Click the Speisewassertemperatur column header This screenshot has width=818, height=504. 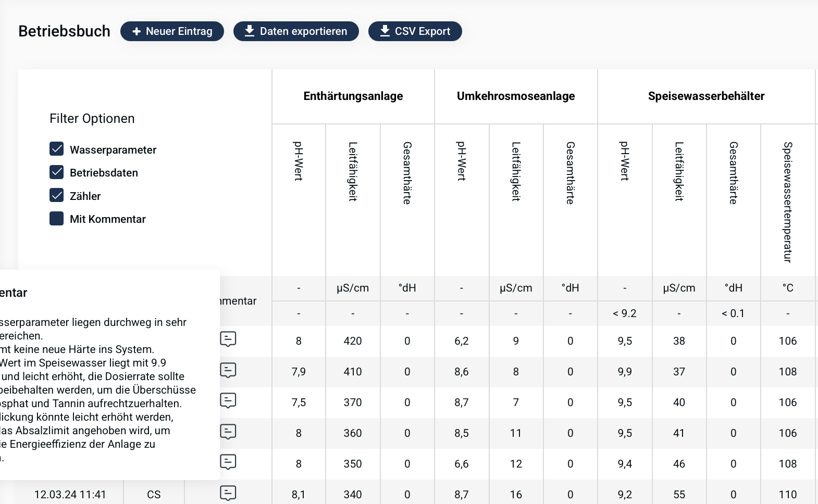(787, 202)
